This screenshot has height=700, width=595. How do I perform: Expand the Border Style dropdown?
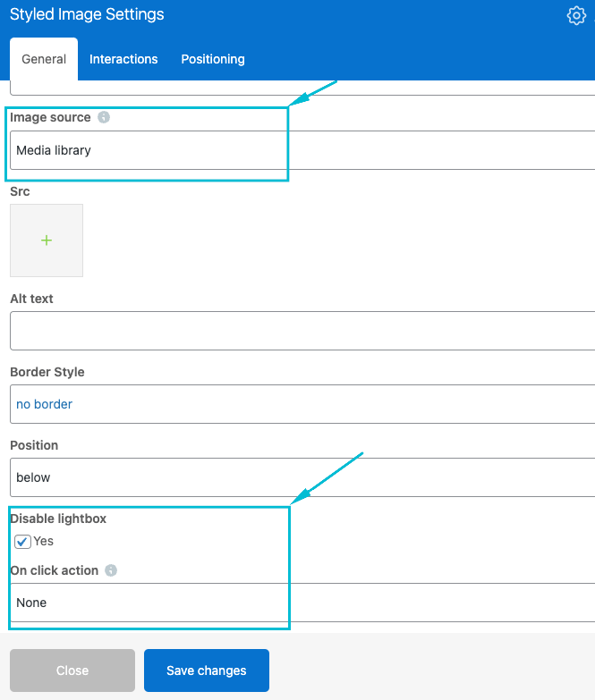[x=302, y=404]
